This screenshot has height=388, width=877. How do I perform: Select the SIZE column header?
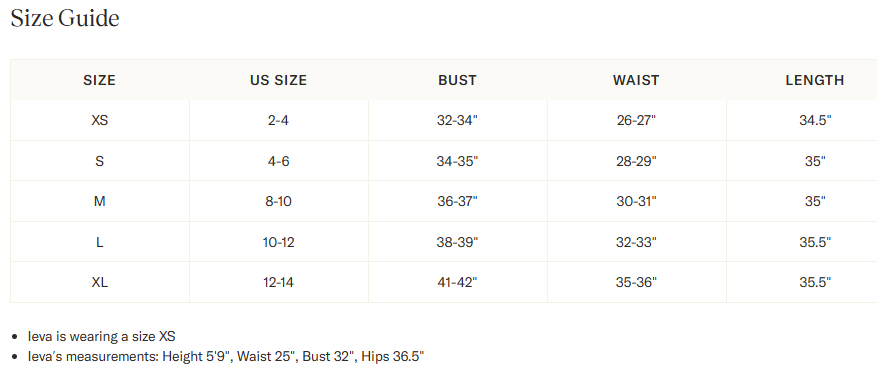(100, 81)
